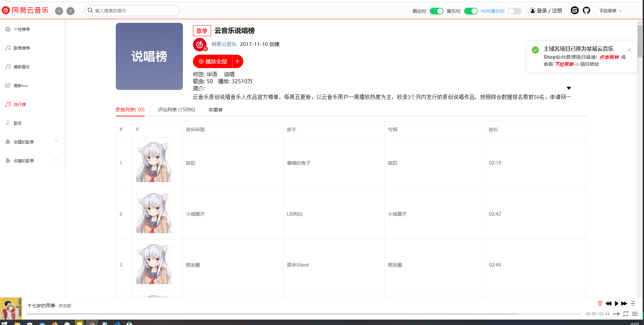Click the user avatar login icon
The height and width of the screenshot is (325, 644).
click(x=533, y=10)
